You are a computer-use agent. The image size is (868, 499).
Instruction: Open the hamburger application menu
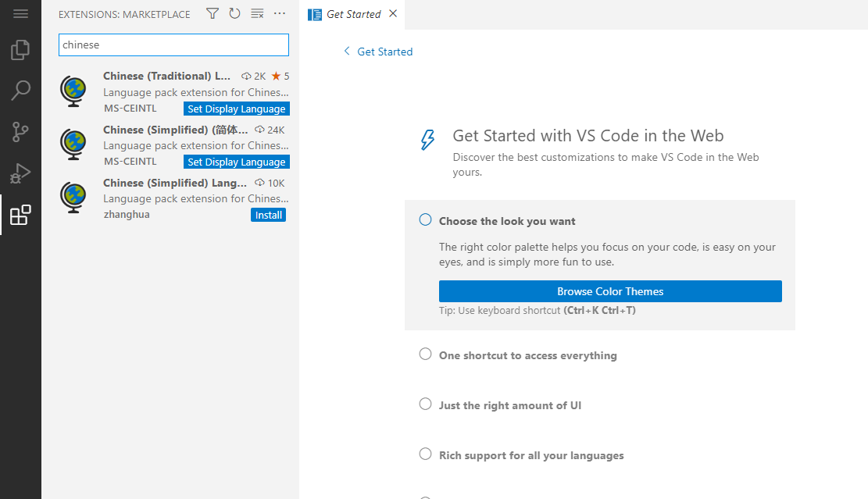point(20,14)
